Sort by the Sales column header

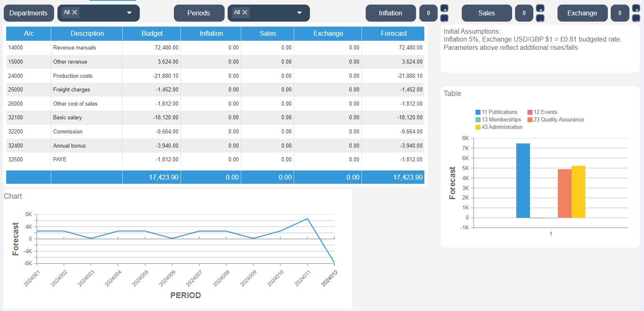(268, 34)
